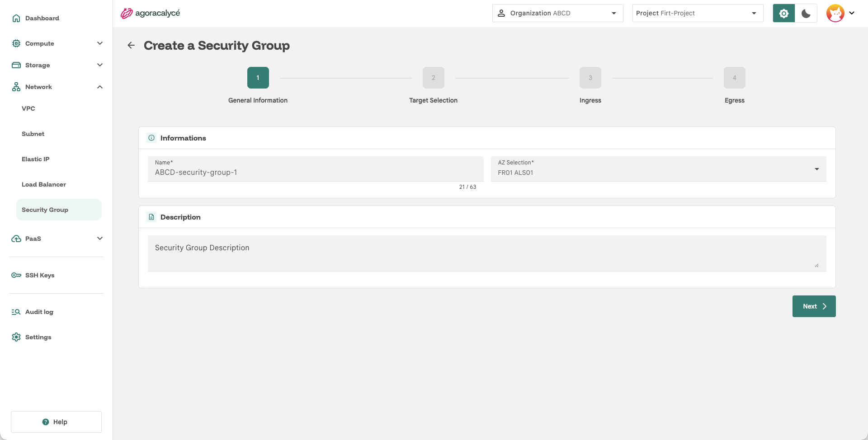Open the AZ Selection dropdown
868x440 pixels.
click(659, 169)
